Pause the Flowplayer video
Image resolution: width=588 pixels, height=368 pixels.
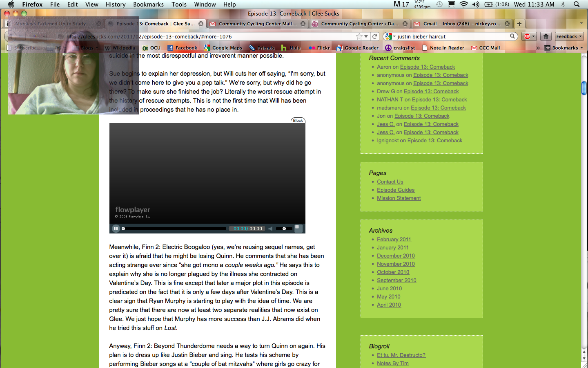[116, 229]
